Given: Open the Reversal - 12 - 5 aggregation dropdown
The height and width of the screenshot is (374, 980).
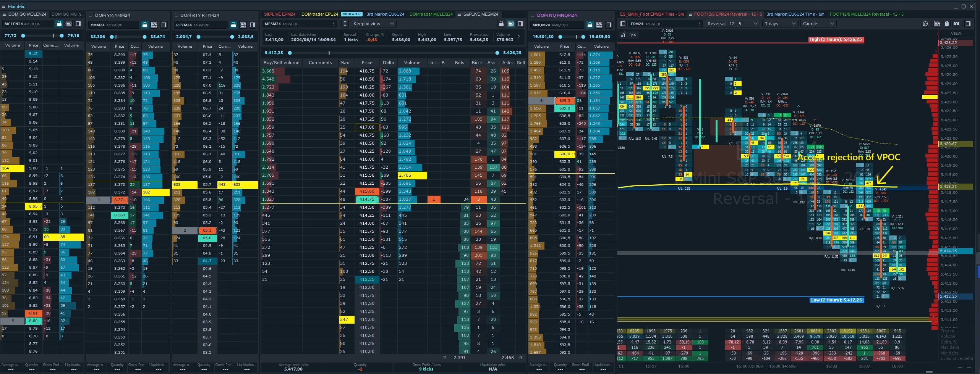Looking at the screenshot, I should coord(732,24).
